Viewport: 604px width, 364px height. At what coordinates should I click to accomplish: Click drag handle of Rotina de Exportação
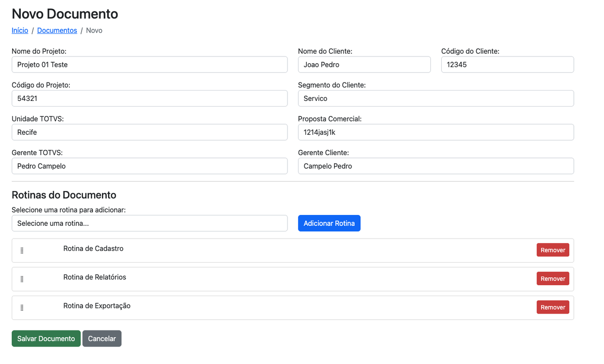(22, 307)
